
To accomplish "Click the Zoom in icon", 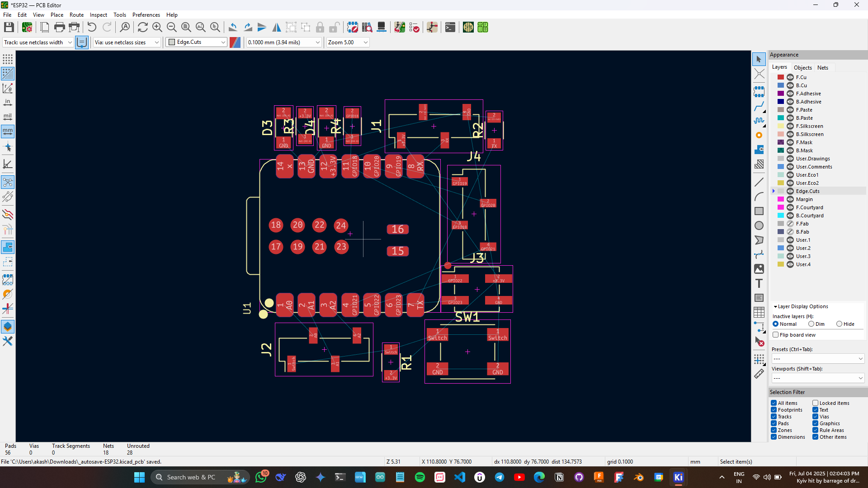I will click(x=157, y=28).
